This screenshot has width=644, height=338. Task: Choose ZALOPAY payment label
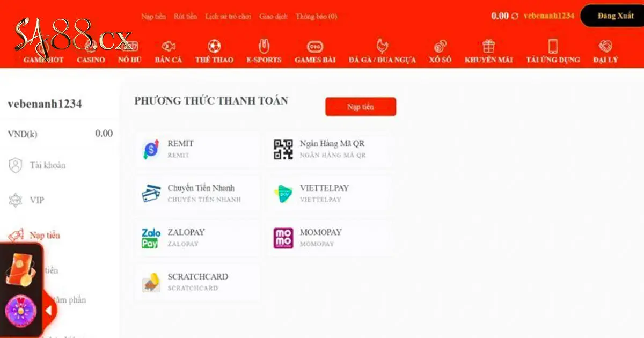click(x=186, y=232)
